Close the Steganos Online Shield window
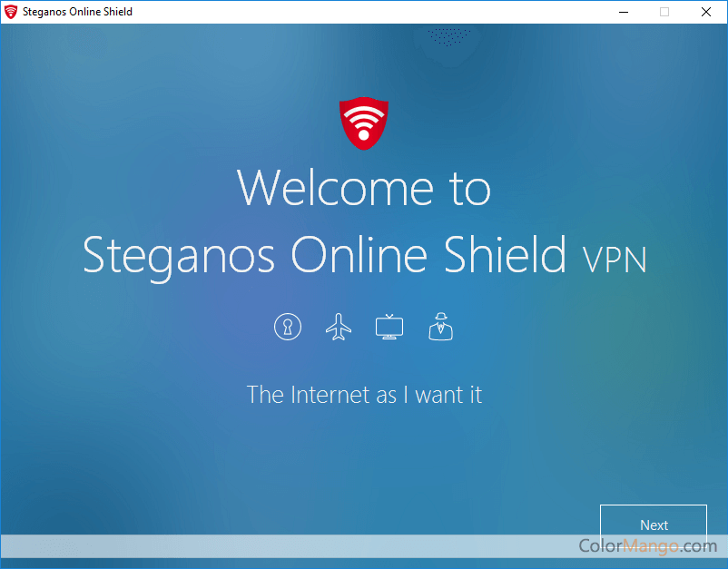 (705, 12)
